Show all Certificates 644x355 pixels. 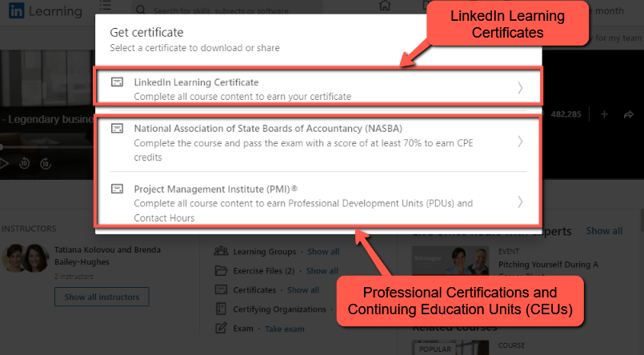[x=303, y=290]
